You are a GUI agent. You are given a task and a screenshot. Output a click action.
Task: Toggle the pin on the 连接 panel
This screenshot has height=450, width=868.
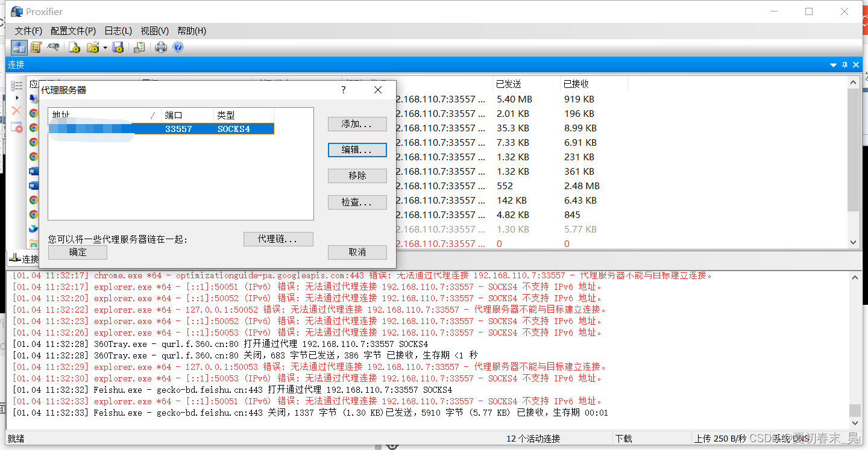[844, 65]
